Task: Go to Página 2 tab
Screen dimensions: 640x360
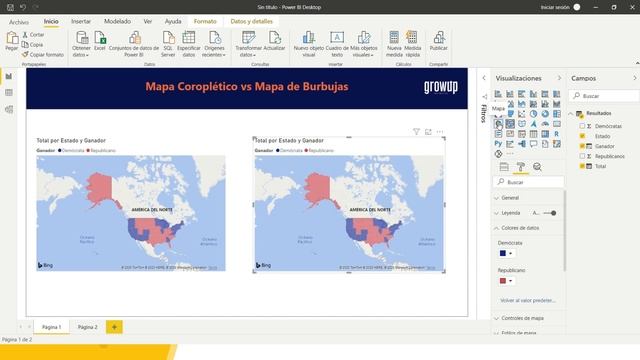Action: point(87,327)
